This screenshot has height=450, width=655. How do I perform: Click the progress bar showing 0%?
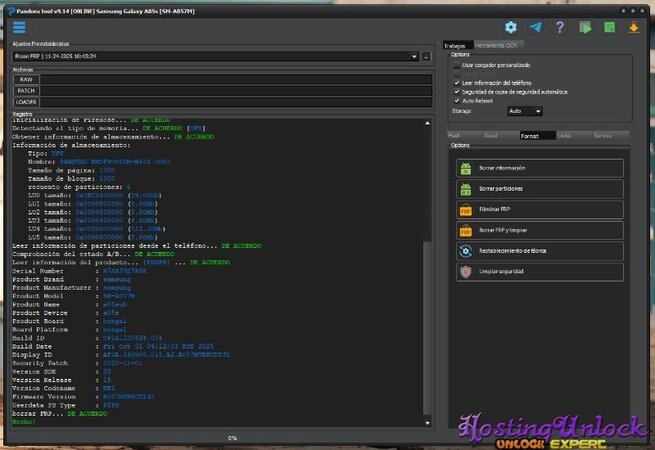tap(232, 437)
